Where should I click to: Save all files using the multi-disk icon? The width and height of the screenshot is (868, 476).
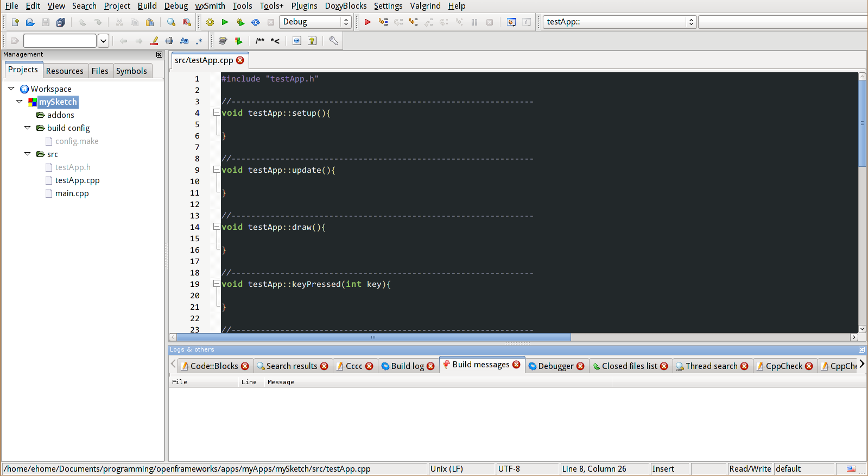[61, 22]
